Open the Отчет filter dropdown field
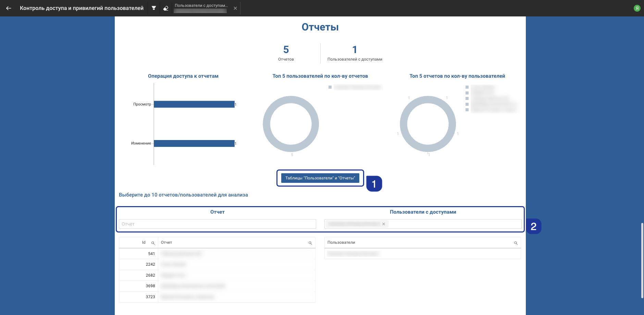 tap(217, 224)
